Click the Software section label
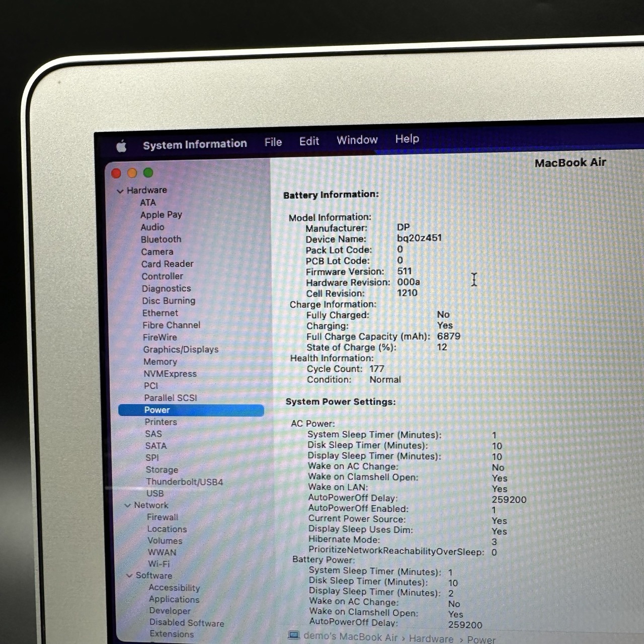This screenshot has width=644, height=644. tap(154, 576)
